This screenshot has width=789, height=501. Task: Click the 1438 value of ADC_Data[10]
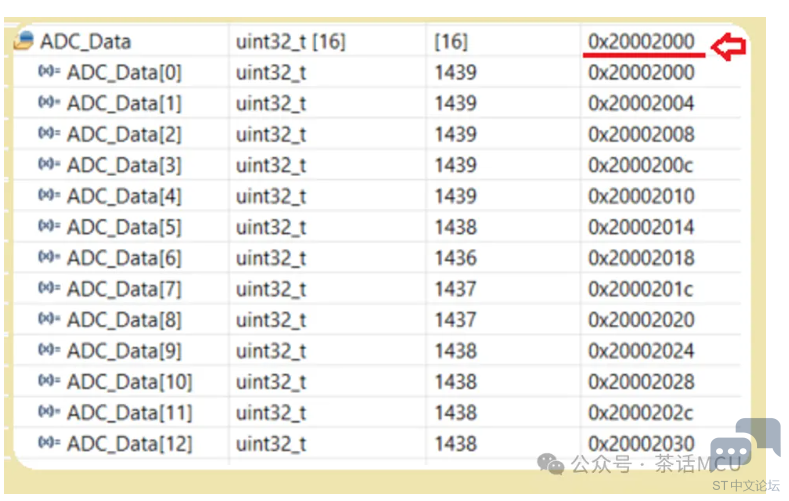pos(455,382)
